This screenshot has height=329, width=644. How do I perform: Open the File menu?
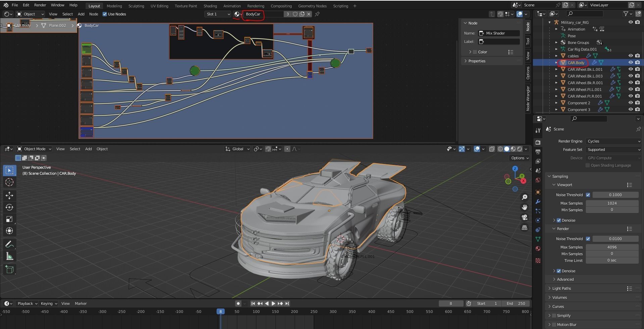[x=15, y=5]
